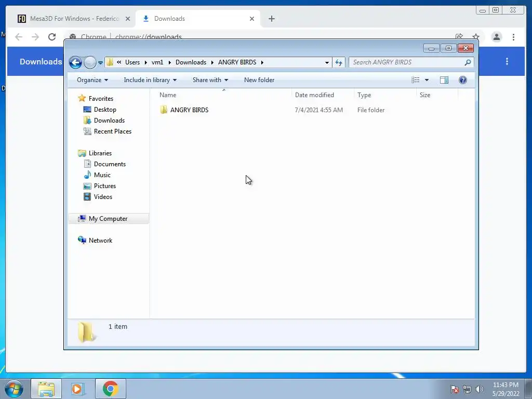532x399 pixels.
Task: Open Recent Places in the navigation pane
Action: [x=113, y=131]
